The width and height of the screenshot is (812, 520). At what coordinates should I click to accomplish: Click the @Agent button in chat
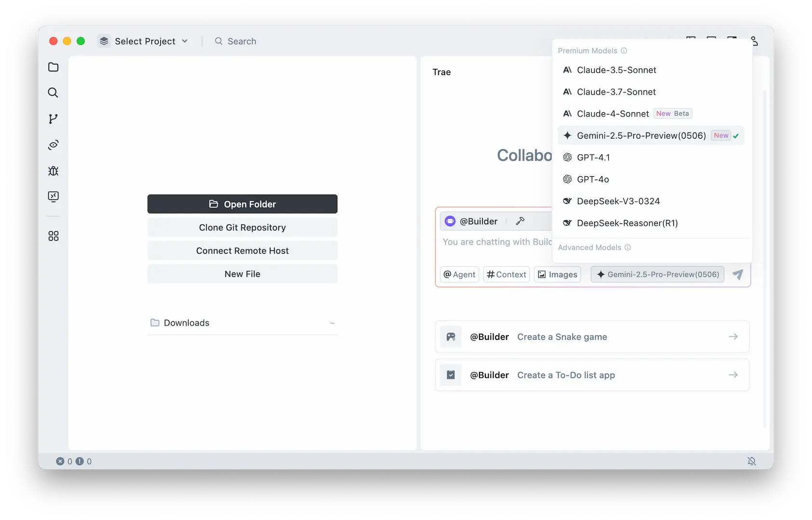pos(459,274)
